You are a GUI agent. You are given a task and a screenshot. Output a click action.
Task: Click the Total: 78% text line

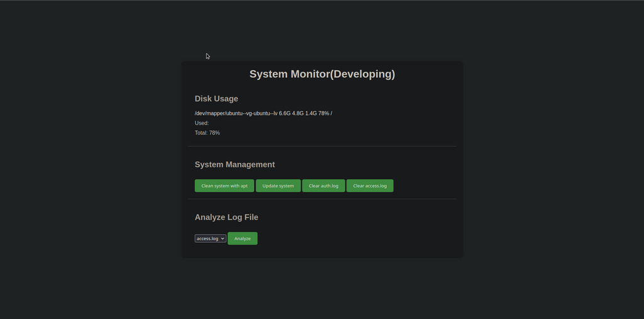[208, 133]
